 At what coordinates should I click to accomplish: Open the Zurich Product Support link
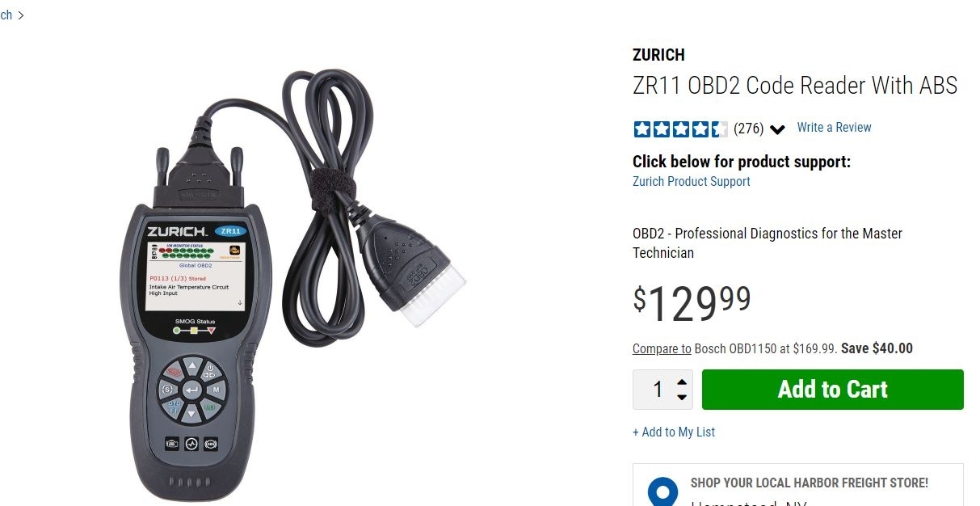coord(692,182)
